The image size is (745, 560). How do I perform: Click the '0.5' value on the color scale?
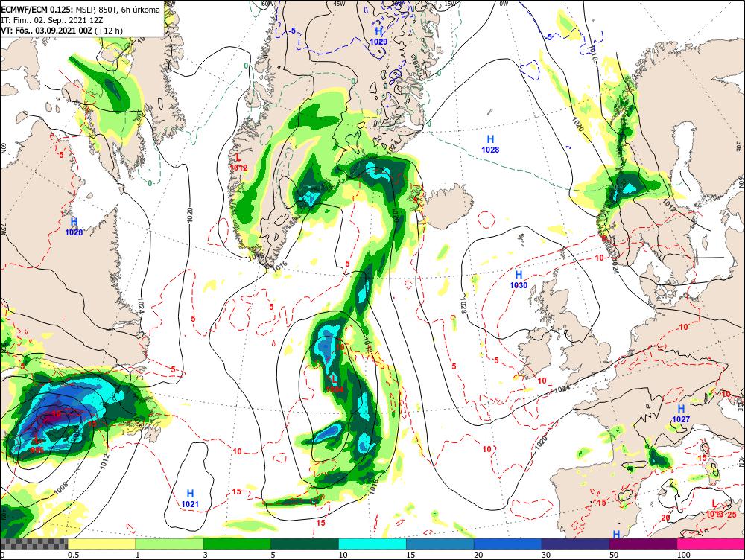coord(73,555)
